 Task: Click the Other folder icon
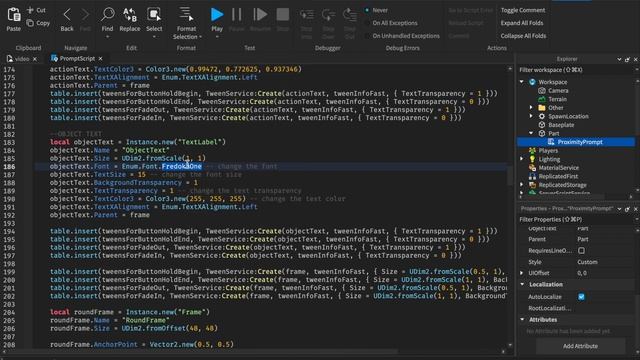tap(542, 108)
